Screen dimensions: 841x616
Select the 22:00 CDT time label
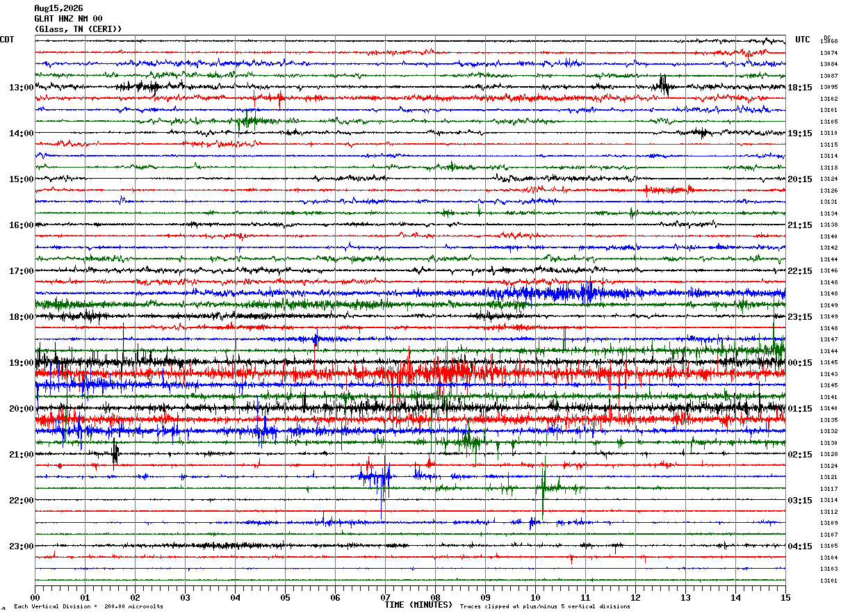(x=22, y=501)
